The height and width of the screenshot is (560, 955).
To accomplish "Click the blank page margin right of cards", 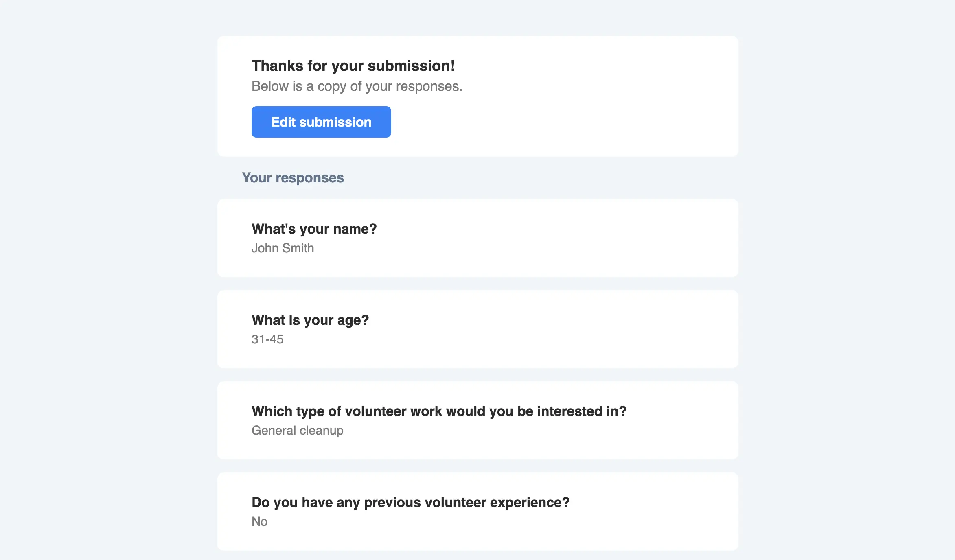I will pos(847,285).
